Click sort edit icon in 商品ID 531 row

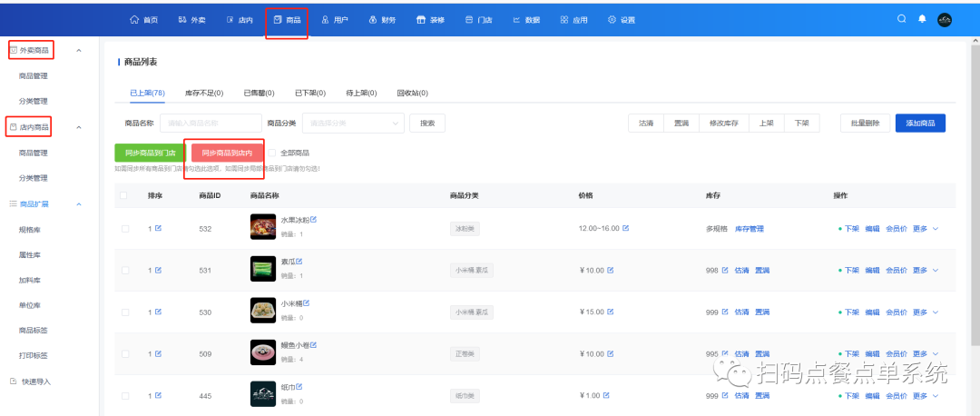coord(158,270)
